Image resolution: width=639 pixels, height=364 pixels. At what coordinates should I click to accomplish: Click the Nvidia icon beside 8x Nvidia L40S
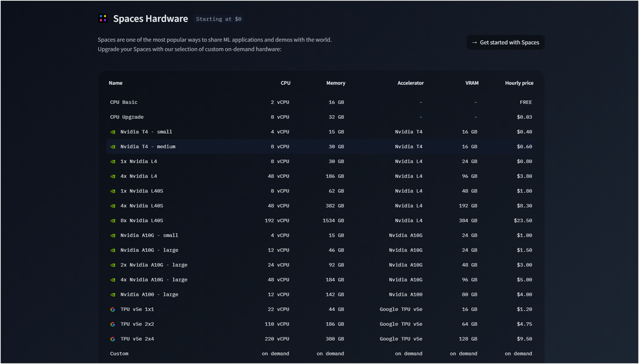coord(113,221)
